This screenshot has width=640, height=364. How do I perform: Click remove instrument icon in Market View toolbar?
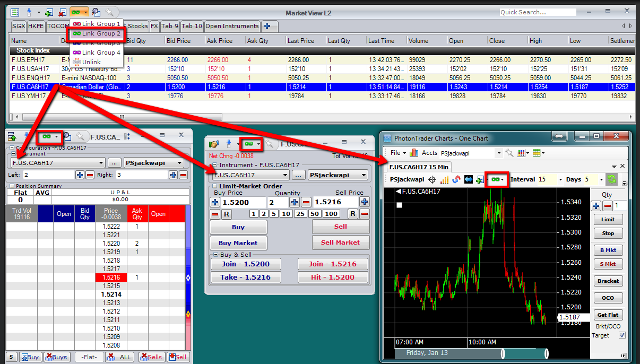(62, 12)
